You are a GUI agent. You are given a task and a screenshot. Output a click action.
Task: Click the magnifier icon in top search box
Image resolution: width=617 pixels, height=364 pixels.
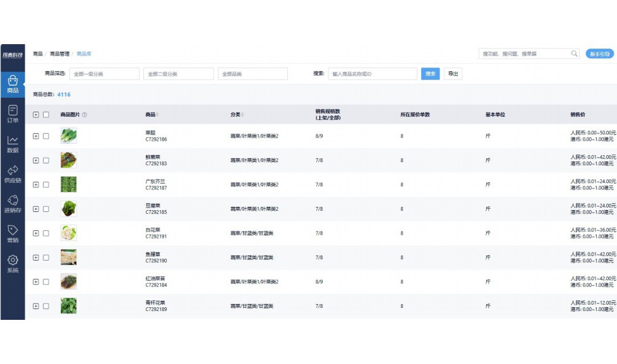coord(574,54)
